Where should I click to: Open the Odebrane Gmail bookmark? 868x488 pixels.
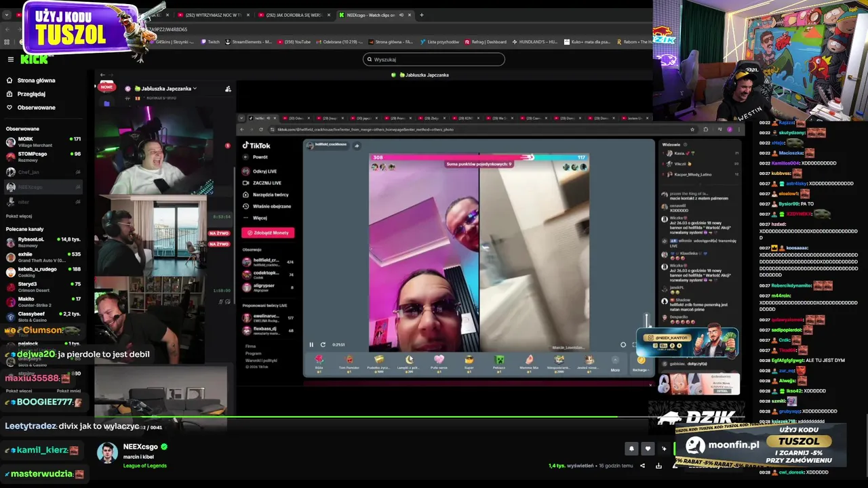[x=340, y=42]
